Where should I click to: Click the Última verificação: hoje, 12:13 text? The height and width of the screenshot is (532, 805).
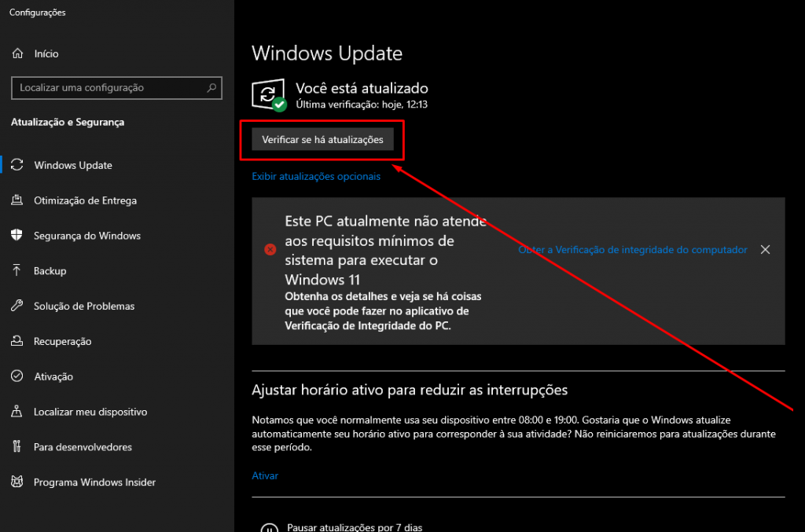[x=362, y=105]
